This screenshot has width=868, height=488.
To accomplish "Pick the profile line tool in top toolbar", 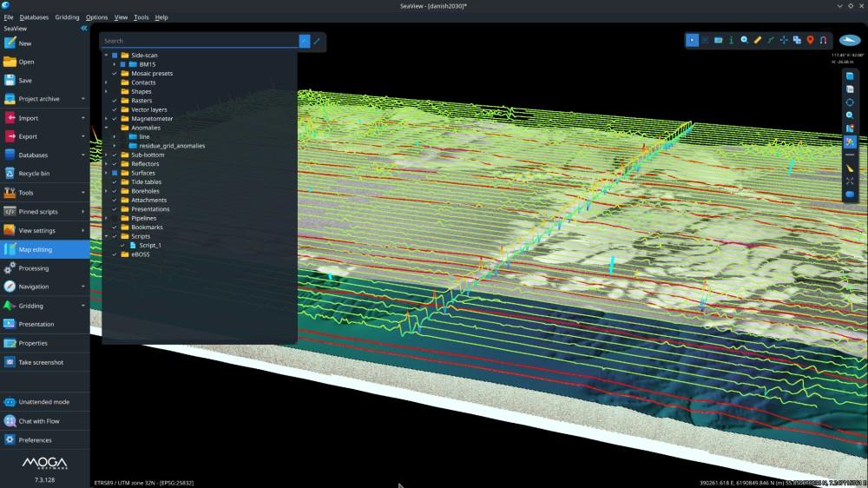I will (x=771, y=40).
